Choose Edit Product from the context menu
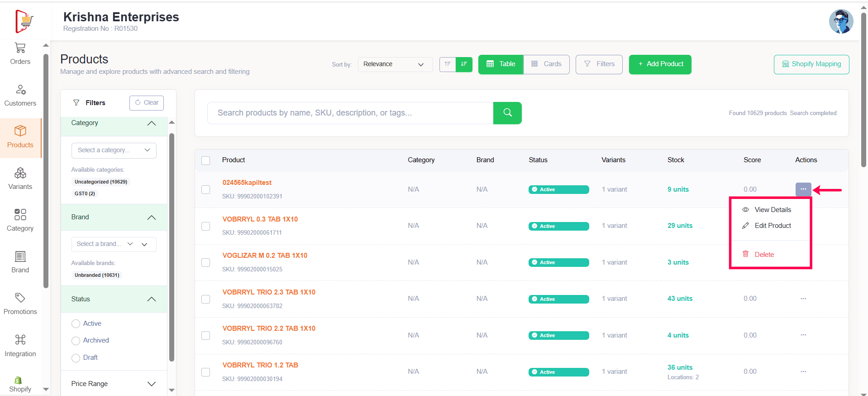This screenshot has height=396, width=868. 772,226
